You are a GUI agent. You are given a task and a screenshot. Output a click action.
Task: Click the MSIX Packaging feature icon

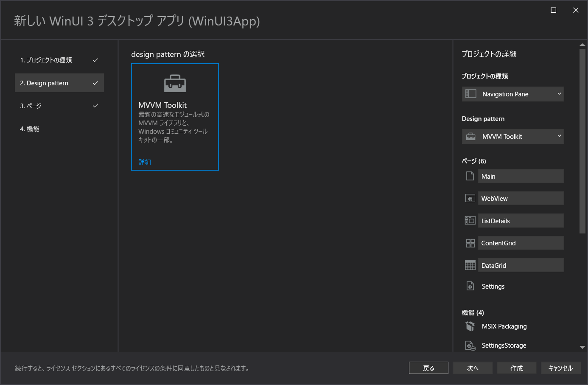(x=470, y=326)
